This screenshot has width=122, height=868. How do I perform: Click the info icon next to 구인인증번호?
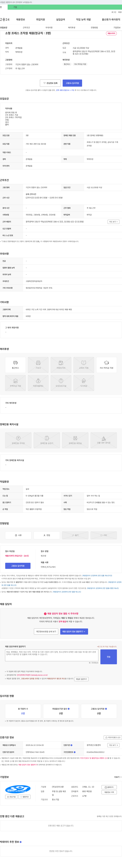[75, 752]
